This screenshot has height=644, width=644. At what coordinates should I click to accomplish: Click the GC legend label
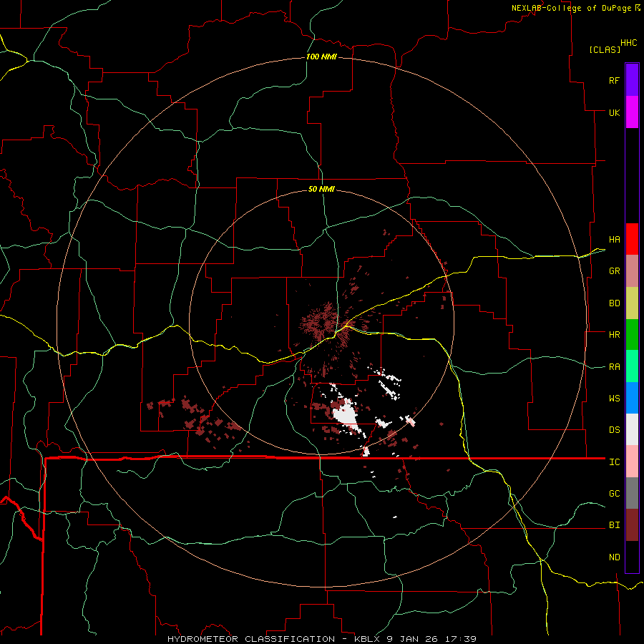pos(614,494)
